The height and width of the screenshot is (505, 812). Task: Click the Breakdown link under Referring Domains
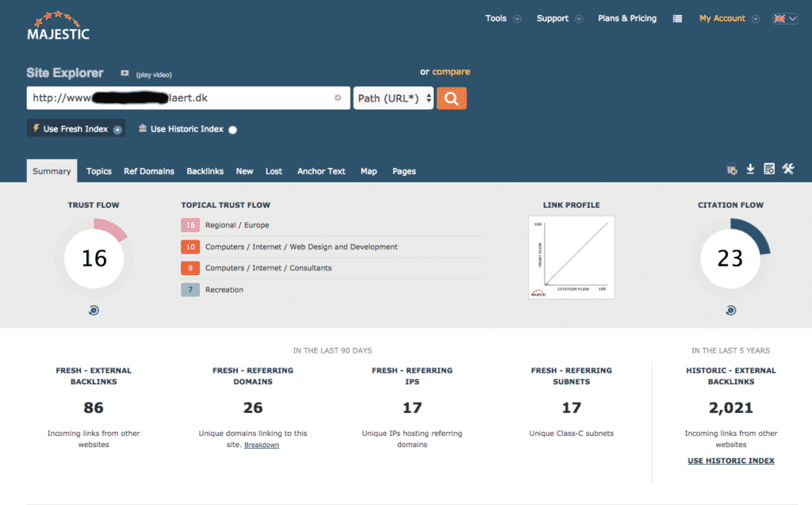262,445
